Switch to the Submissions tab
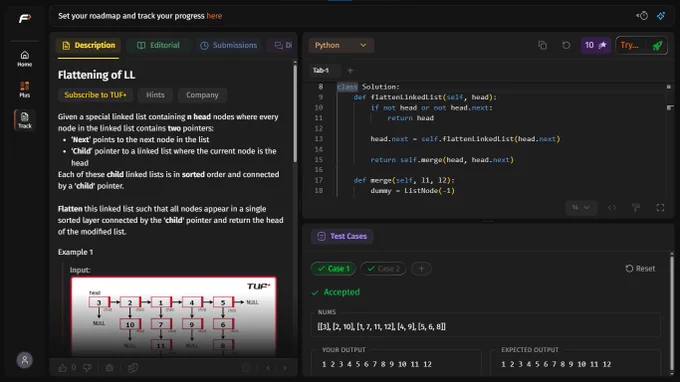Viewport: 680px width, 382px height. [x=229, y=45]
